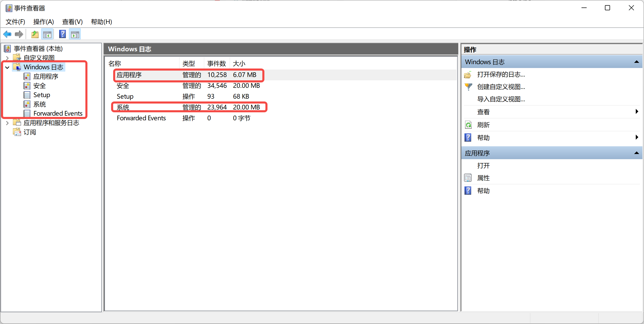Maximize the Event Viewer window
Image resolution: width=644 pixels, height=324 pixels.
607,8
